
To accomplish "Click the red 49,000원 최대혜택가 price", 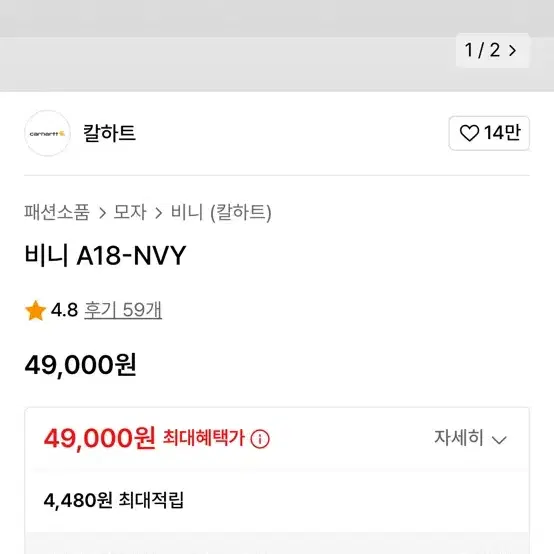I will tap(144, 438).
